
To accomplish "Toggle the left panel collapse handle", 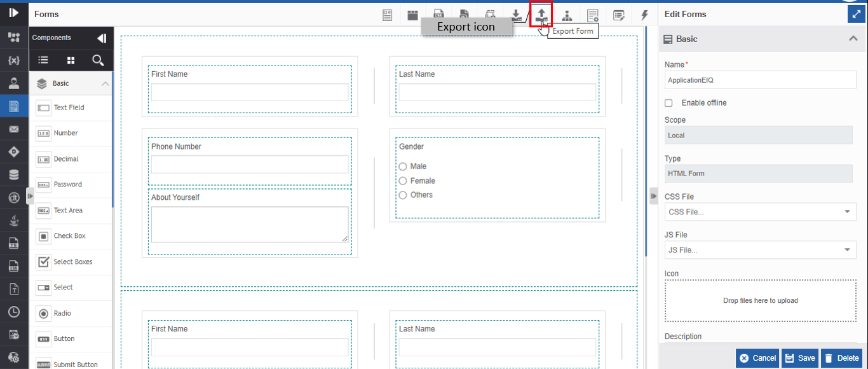I will tap(29, 196).
